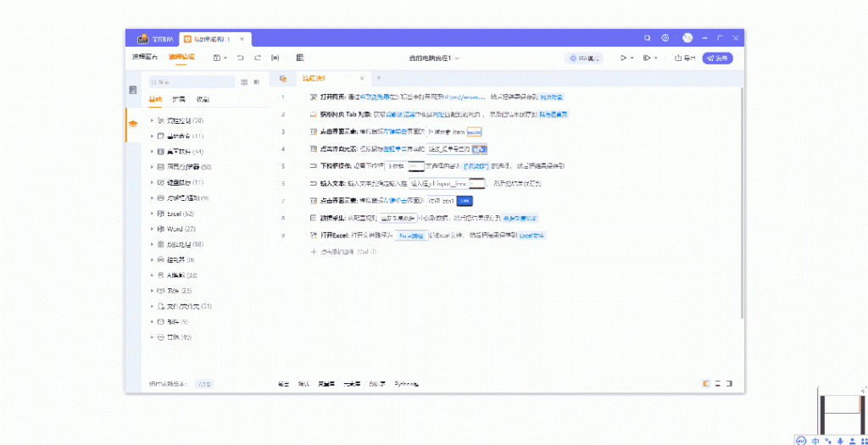Switch to the second tab in instruction panel
Screen dimensions: 868x445
point(179,99)
